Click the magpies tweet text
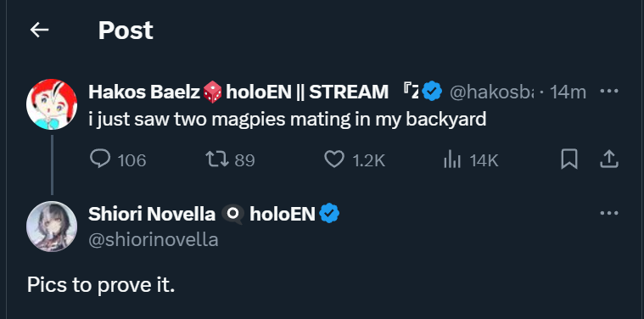644x319 pixels. click(288, 120)
